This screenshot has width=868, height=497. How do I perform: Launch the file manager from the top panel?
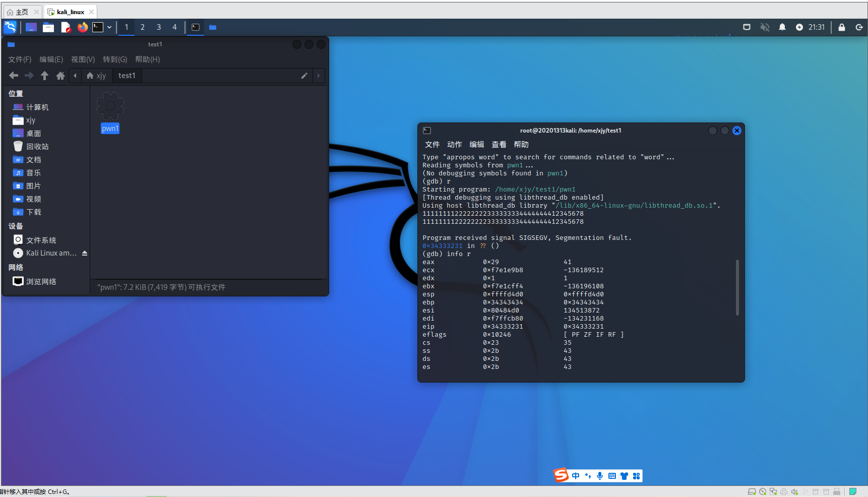tap(48, 27)
